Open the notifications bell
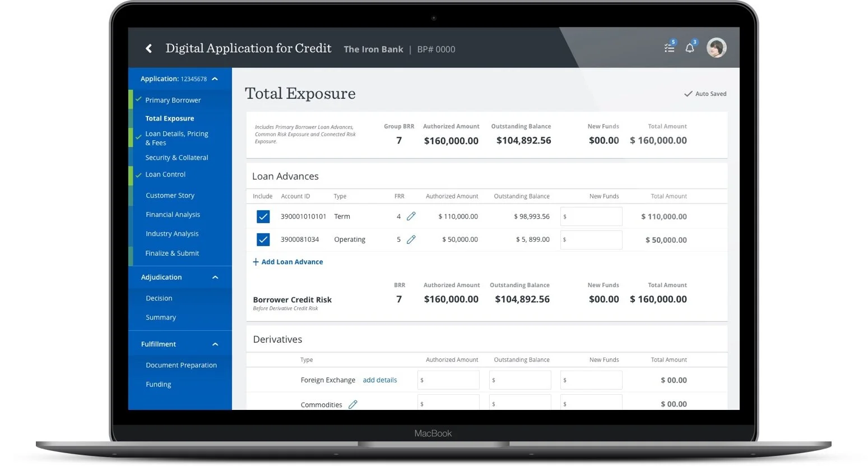This screenshot has height=466, width=868. point(690,47)
